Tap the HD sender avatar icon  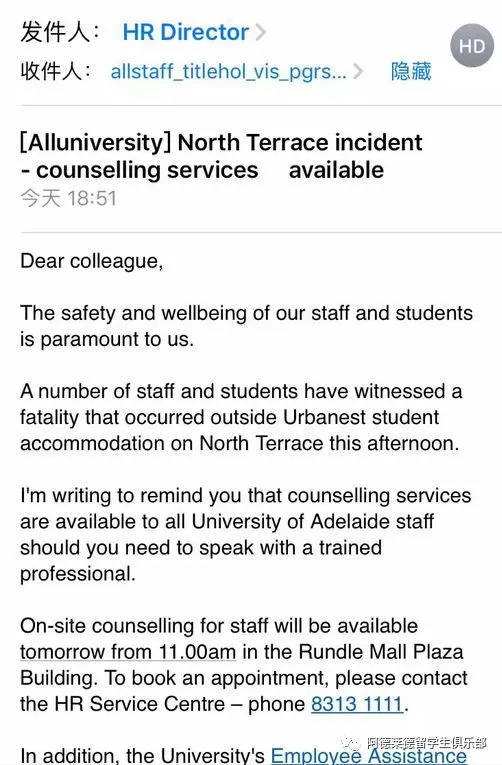coord(472,45)
